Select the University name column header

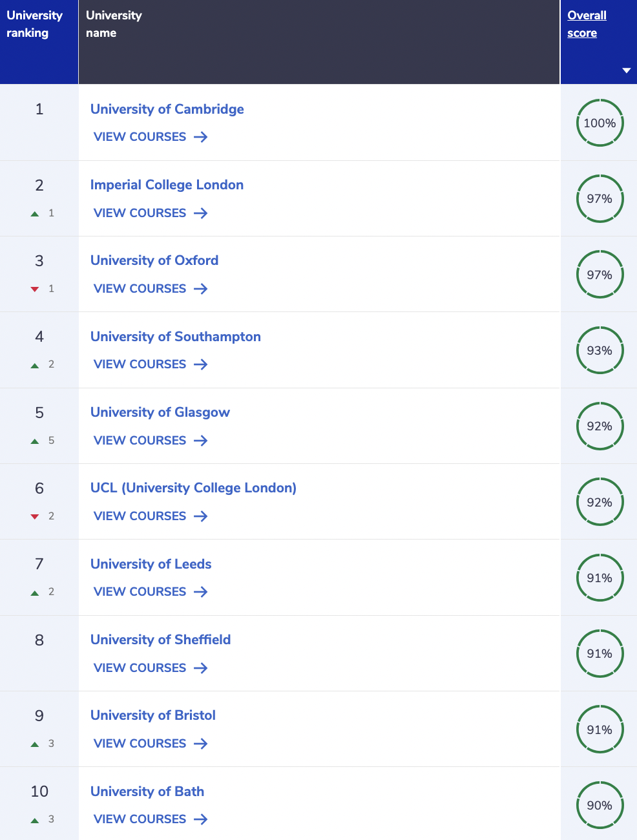point(114,24)
